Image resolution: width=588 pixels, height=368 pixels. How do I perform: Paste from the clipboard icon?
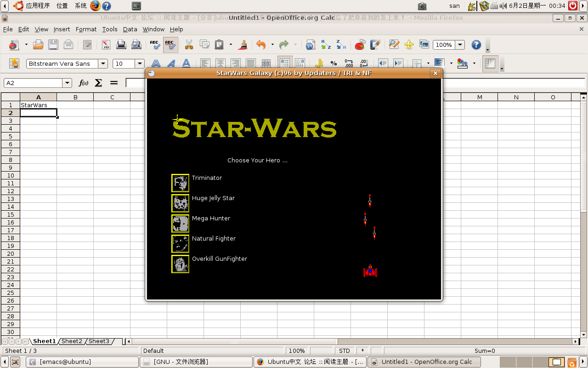(x=220, y=45)
